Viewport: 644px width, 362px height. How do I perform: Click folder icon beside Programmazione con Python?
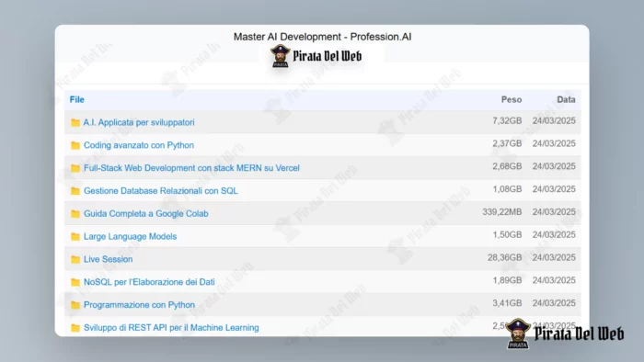point(75,305)
